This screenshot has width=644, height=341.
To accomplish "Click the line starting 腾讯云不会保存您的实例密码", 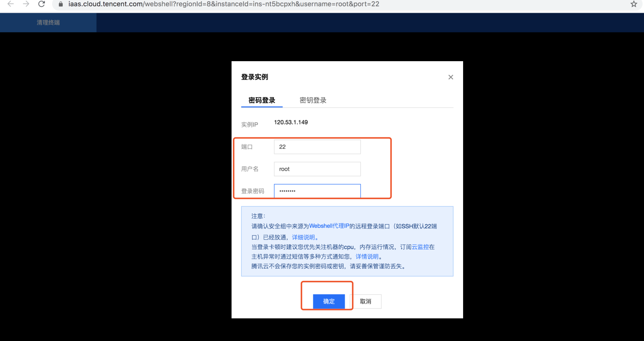I will click(330, 266).
